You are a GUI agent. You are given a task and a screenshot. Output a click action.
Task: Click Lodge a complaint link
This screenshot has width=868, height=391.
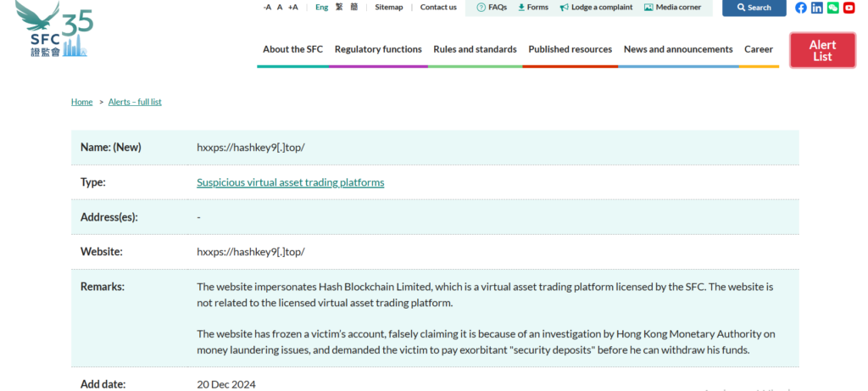click(x=596, y=7)
